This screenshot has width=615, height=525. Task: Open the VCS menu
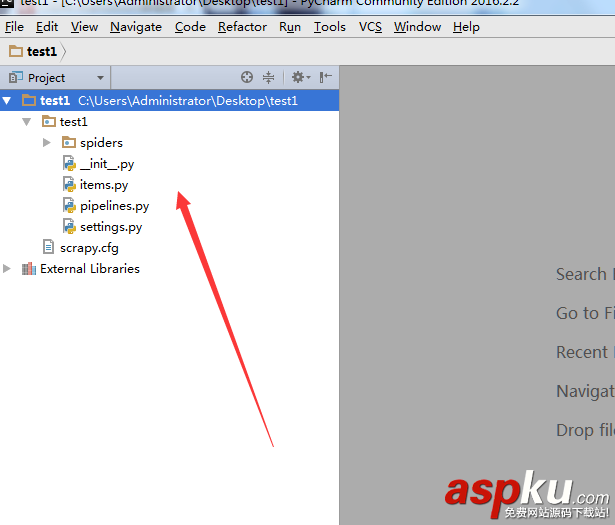370,27
